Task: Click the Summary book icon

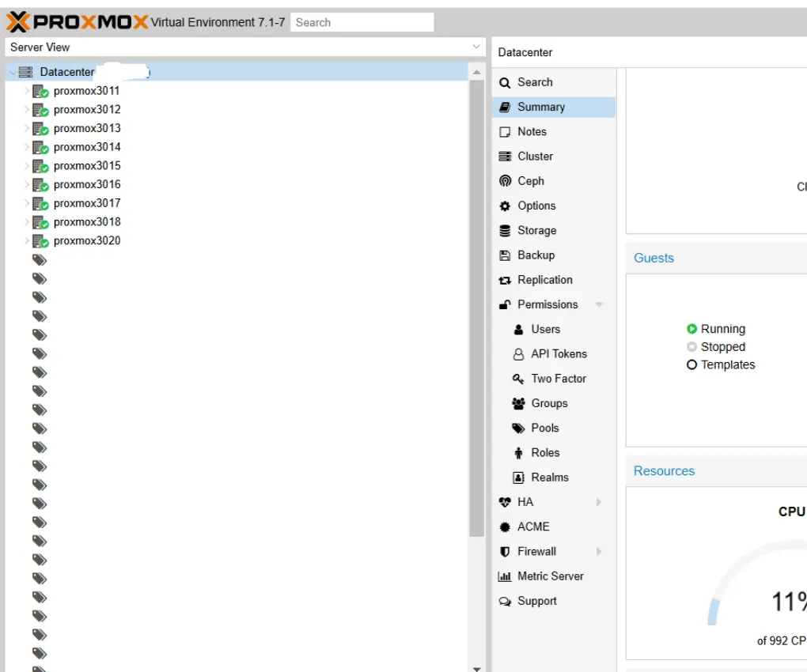Action: [505, 107]
